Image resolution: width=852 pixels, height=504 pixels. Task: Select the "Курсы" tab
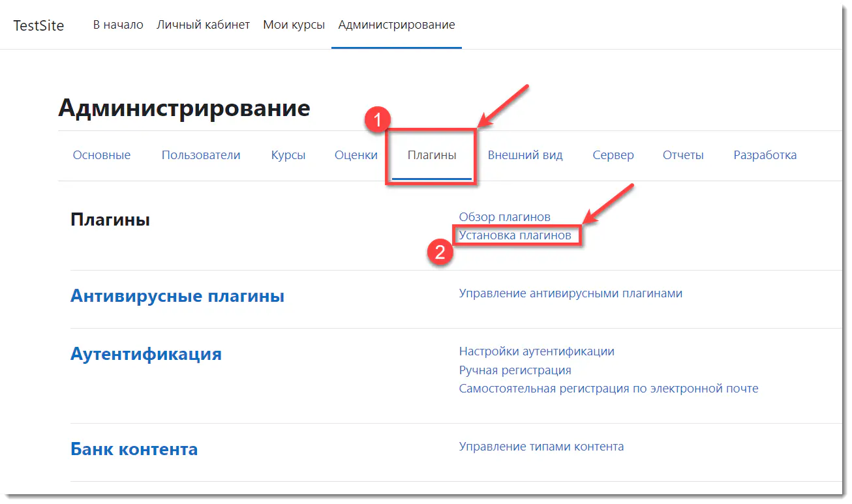click(288, 155)
